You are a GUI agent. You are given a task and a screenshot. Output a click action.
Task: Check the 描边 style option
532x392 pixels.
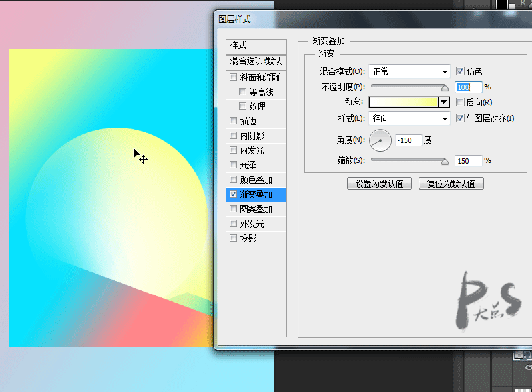tap(233, 120)
